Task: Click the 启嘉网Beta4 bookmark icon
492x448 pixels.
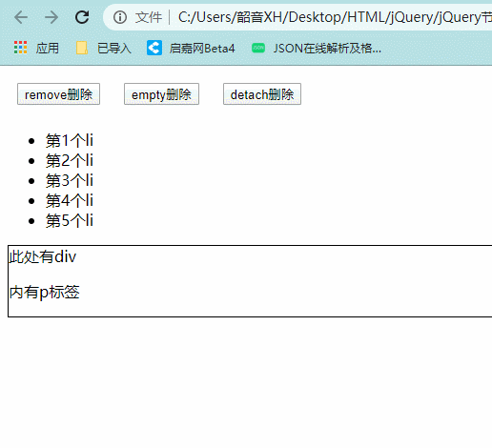Action: 154,48
